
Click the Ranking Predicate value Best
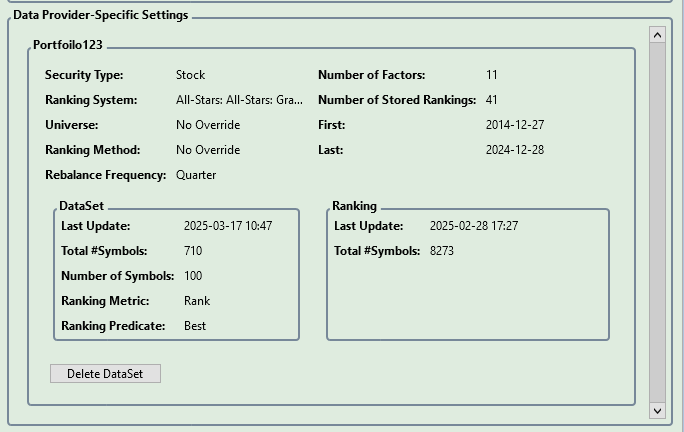[195, 326]
